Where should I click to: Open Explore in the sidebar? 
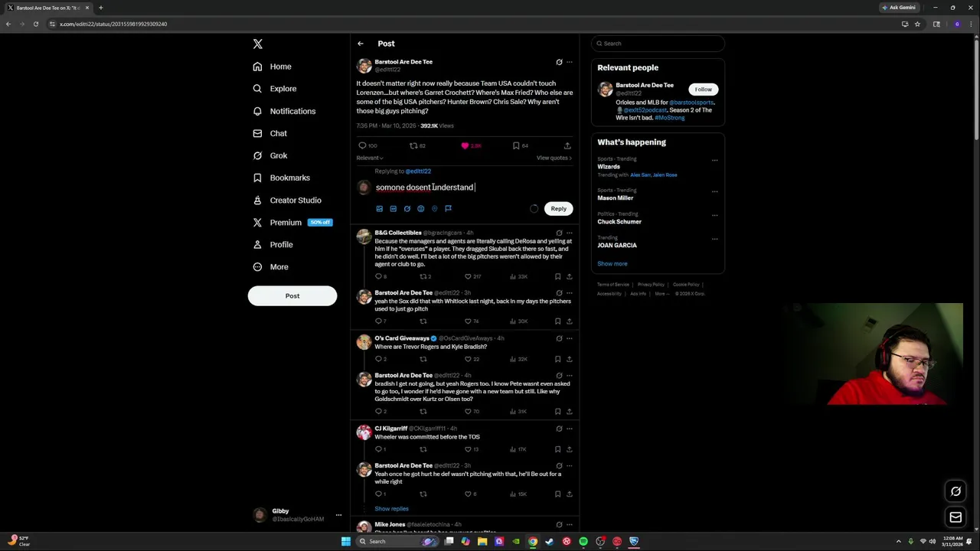pos(275,89)
